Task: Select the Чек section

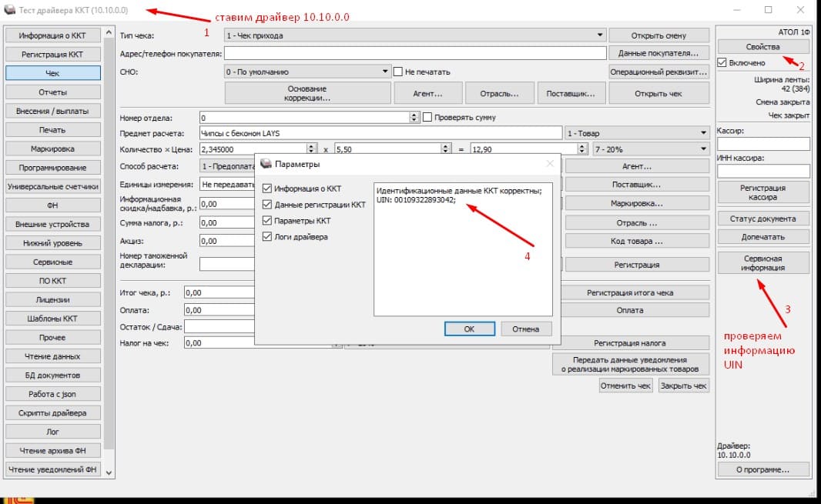Action: point(52,73)
